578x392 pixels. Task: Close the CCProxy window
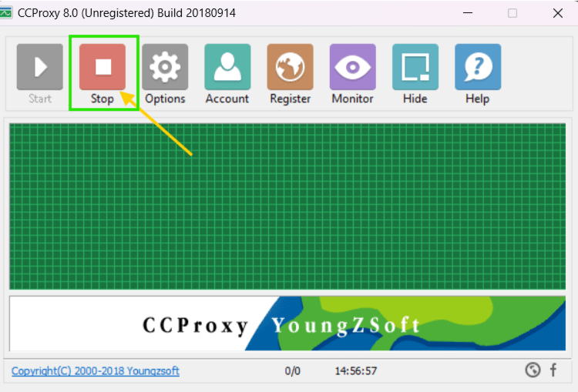[558, 13]
